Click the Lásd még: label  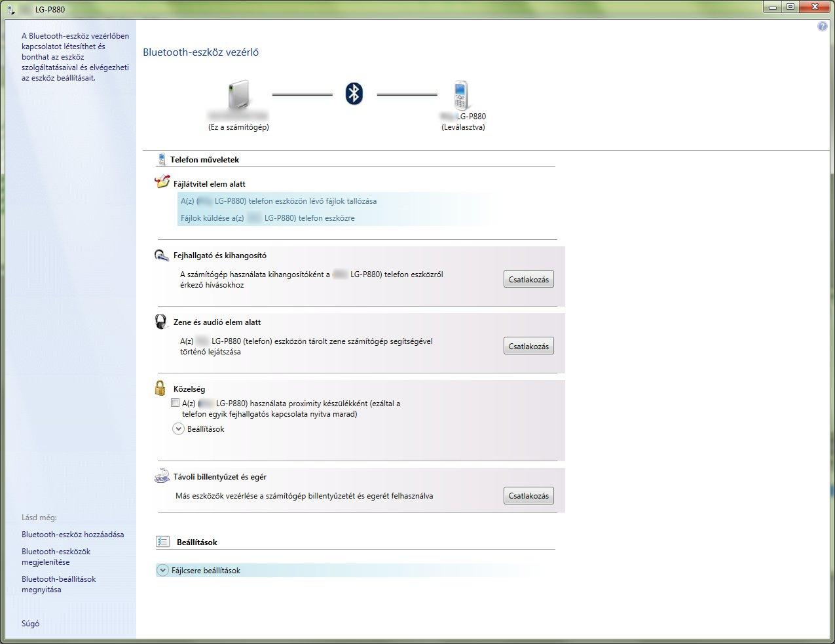click(x=39, y=518)
